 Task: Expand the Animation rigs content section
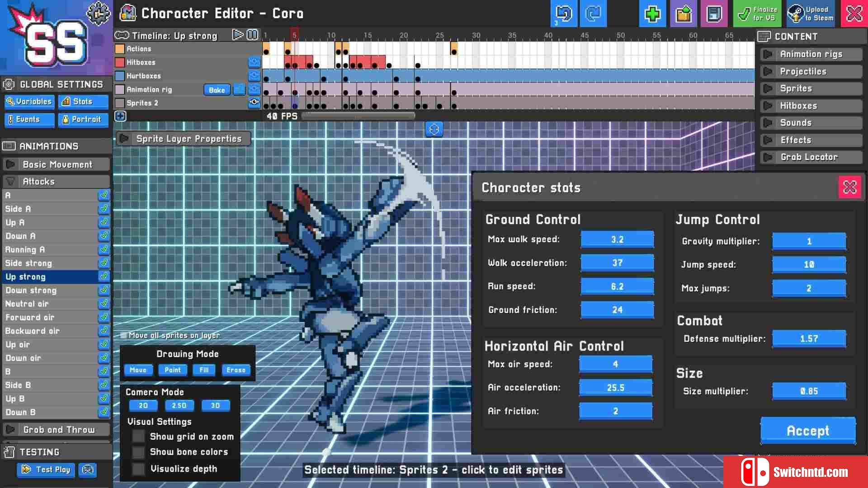[x=811, y=54]
